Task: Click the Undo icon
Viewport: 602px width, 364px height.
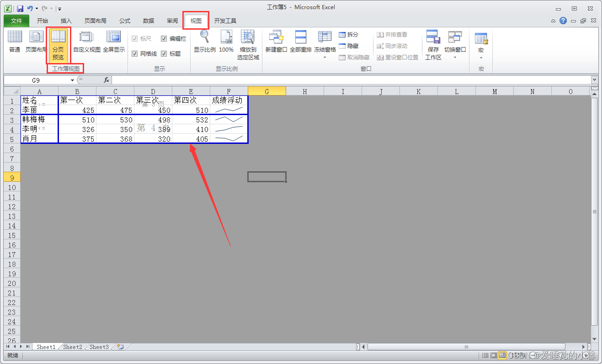Action: tap(30, 8)
